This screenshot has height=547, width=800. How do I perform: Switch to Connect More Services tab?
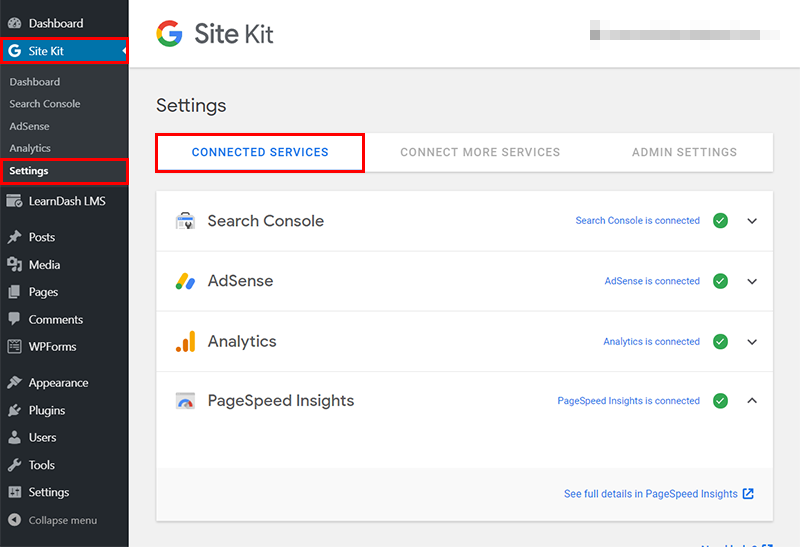480,153
